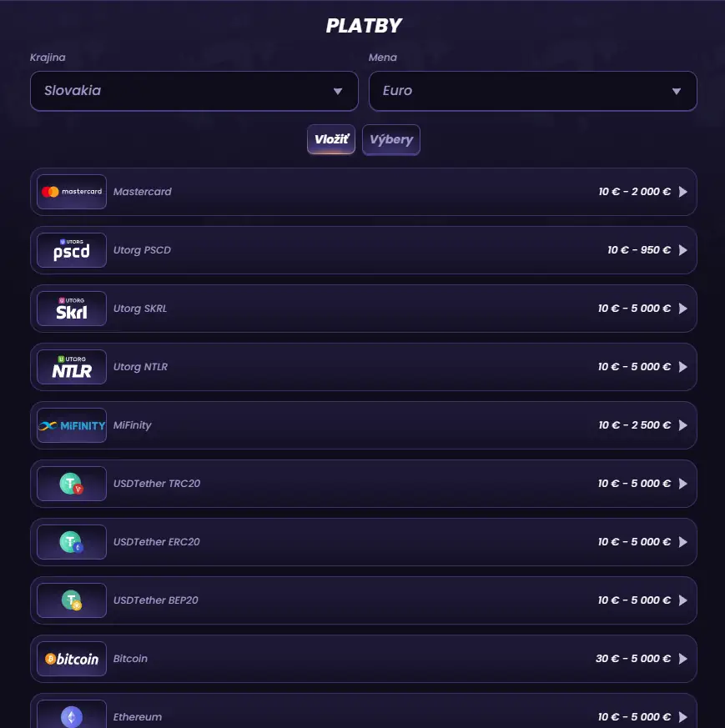
Task: Expand the Bitcoin row arrow
Action: click(x=682, y=659)
